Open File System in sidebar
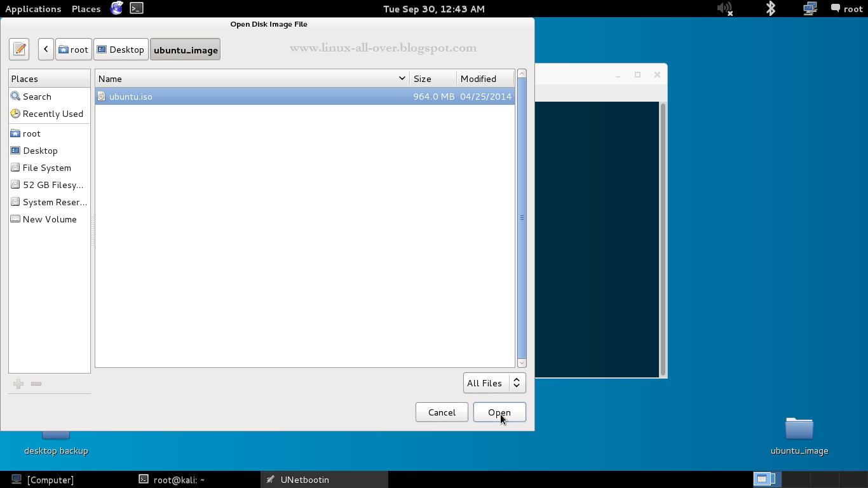This screenshot has width=868, height=488. click(x=50, y=168)
